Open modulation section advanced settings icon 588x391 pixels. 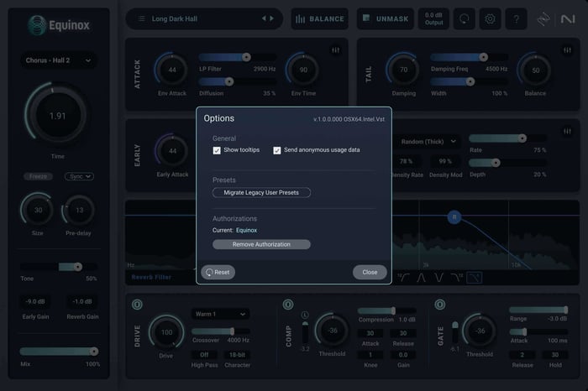[567, 131]
